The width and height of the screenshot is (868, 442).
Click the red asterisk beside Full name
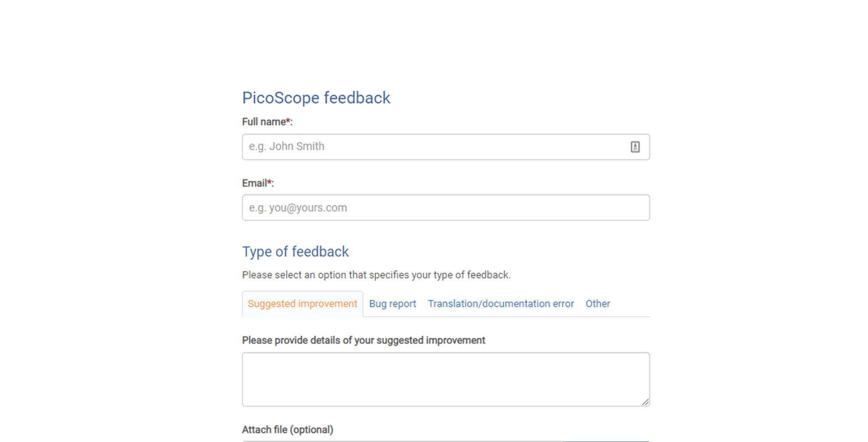click(288, 121)
